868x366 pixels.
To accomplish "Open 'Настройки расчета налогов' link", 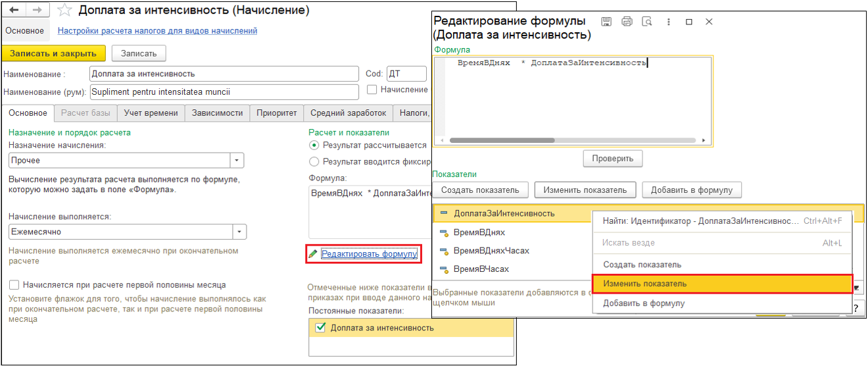I will click(157, 31).
